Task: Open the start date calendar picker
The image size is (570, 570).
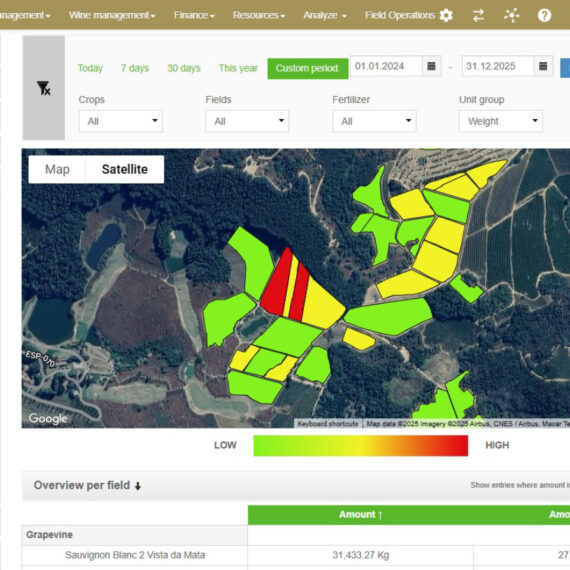Action: (431, 66)
